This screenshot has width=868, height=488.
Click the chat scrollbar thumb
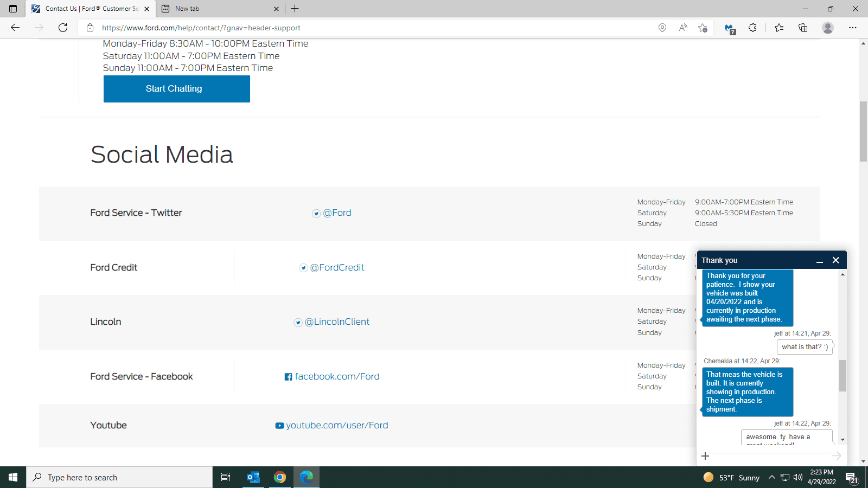[843, 376]
